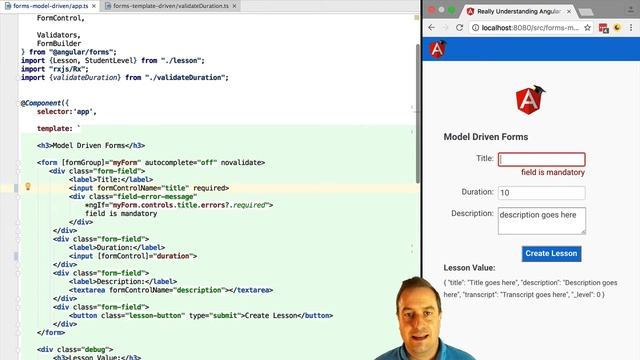
Task: Click the Create Lesson button
Action: (551, 253)
